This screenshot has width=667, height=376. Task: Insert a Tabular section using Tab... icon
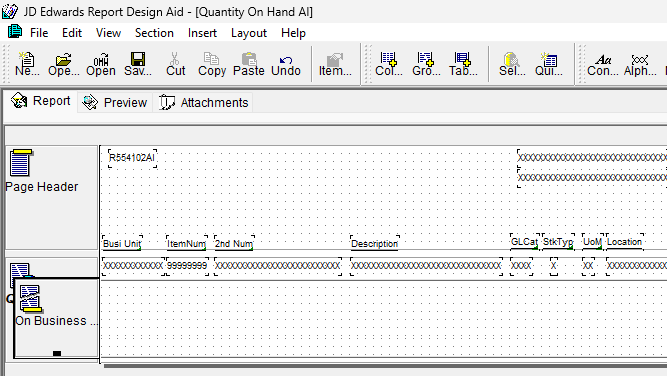pyautogui.click(x=463, y=64)
